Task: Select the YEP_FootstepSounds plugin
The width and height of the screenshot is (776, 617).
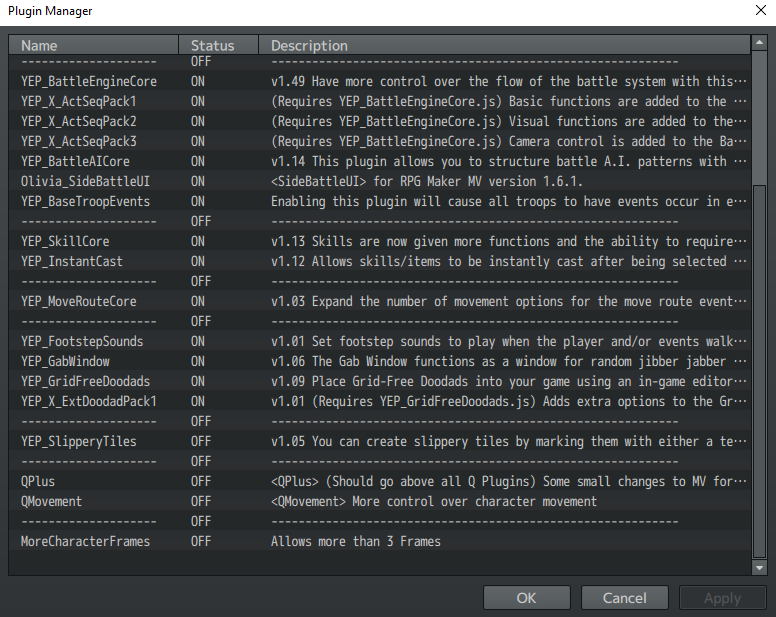Action: [380, 341]
